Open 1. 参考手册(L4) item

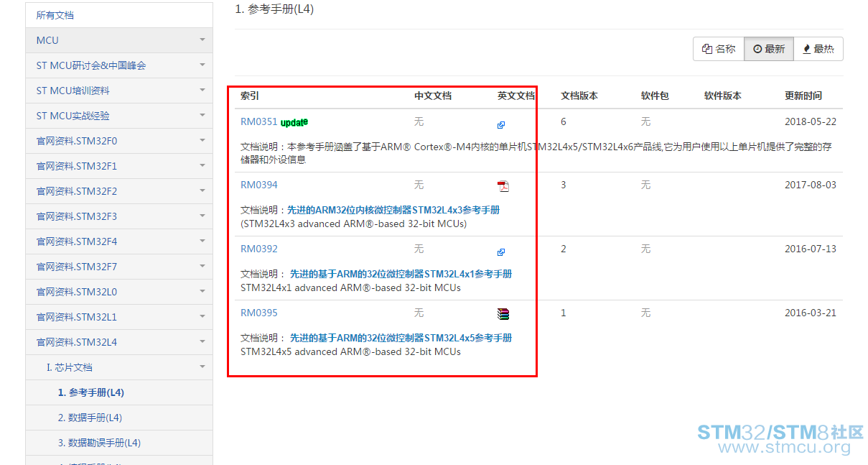[x=119, y=392]
